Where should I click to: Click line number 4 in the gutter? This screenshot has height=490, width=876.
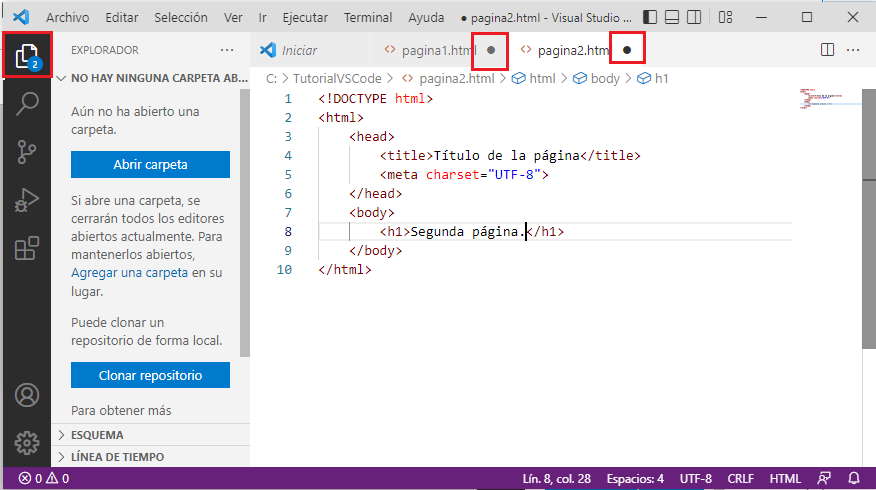288,155
